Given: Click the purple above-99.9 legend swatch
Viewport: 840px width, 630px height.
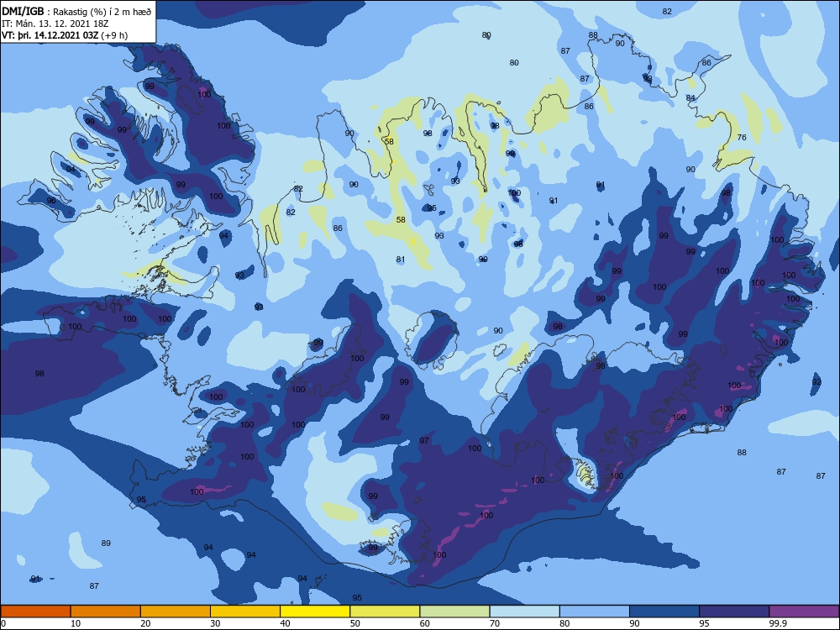Looking at the screenshot, I should (x=804, y=612).
